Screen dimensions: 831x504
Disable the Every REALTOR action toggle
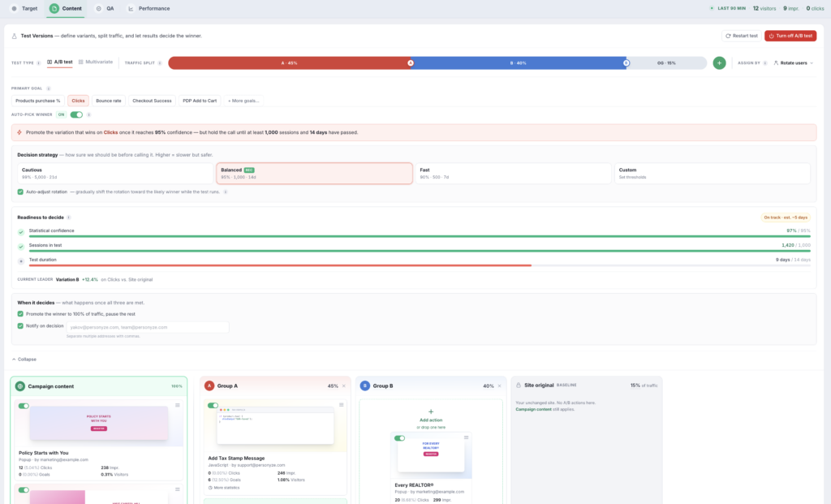coord(399,438)
